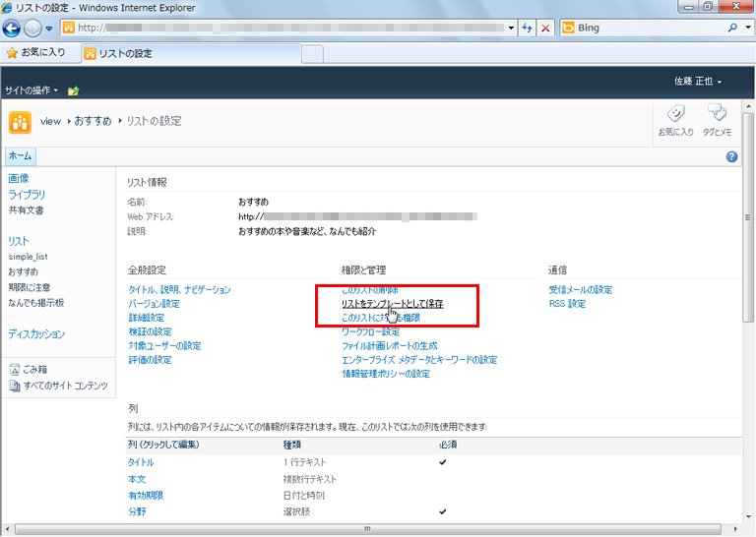Click the おすすめ breadcrumb link
Screen dimensions: 756x537
pos(93,121)
